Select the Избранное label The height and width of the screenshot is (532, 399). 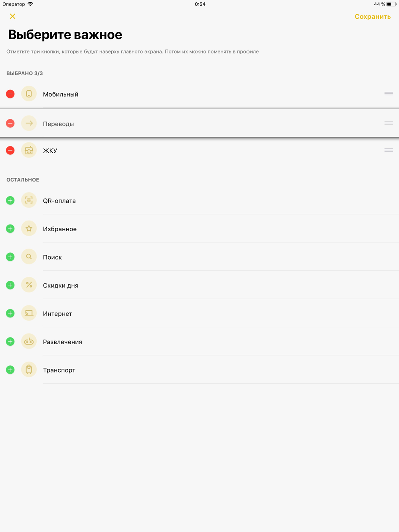[x=60, y=229]
